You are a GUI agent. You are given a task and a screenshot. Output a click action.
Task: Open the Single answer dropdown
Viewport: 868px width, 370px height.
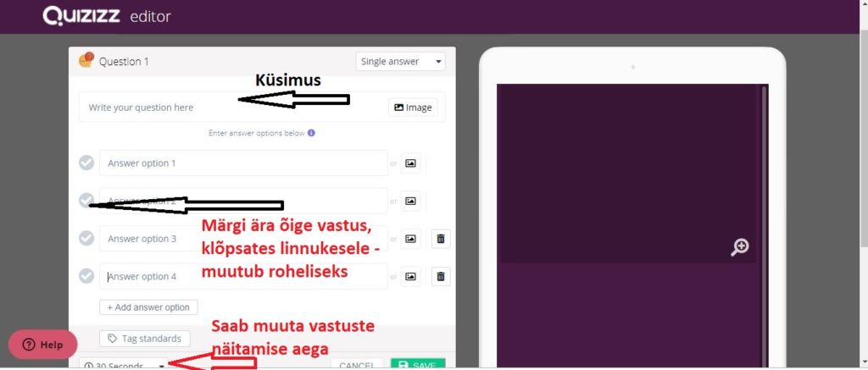click(400, 62)
